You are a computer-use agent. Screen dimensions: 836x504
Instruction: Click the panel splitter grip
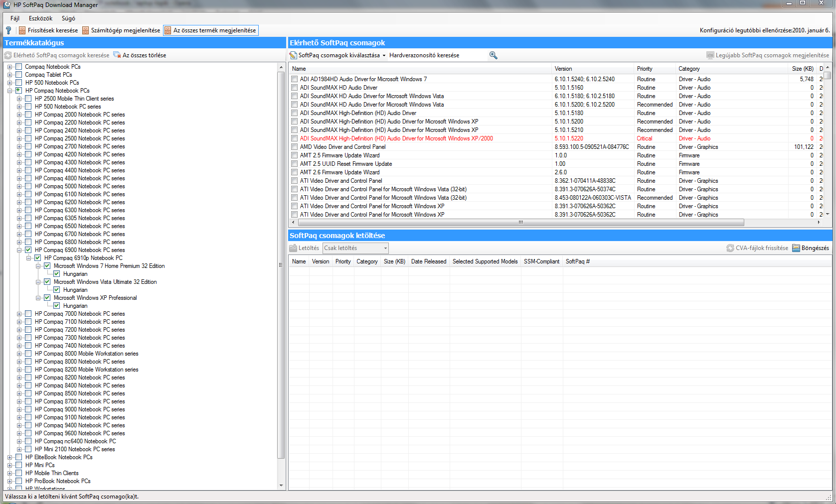coord(280,265)
